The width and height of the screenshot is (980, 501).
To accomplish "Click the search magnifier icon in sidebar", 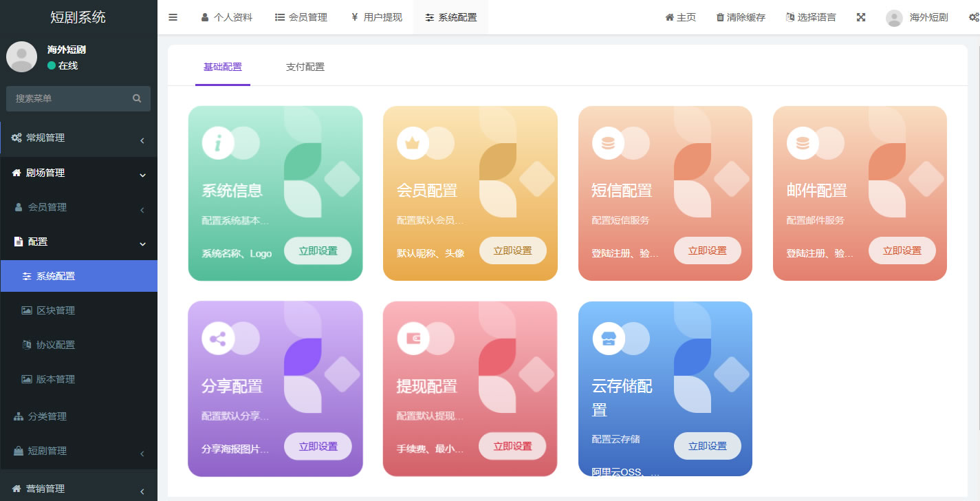I will 137,98.
